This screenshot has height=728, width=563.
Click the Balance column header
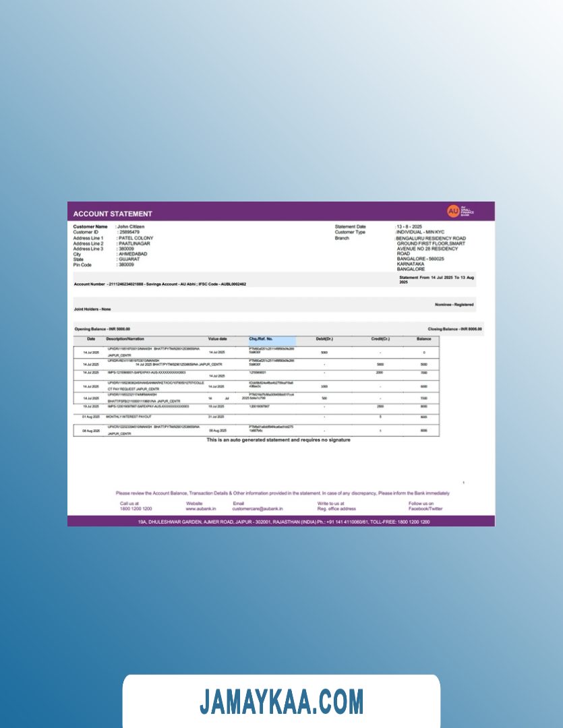423,339
